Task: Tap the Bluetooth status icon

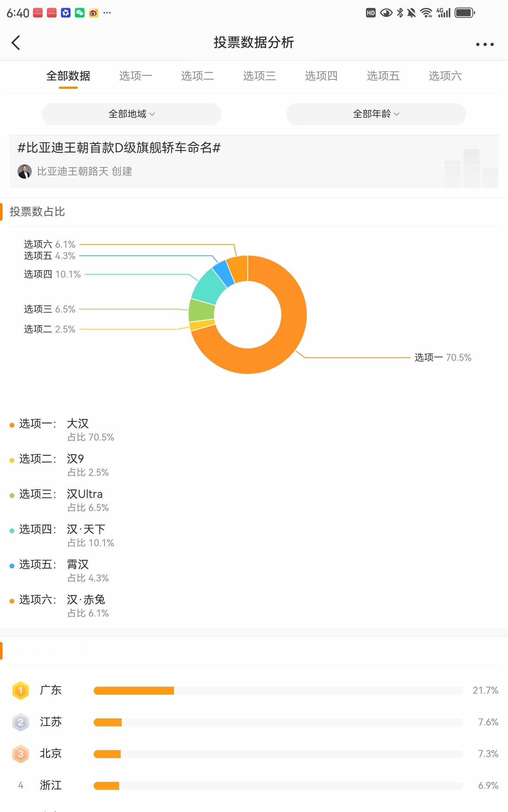Action: coord(400,13)
